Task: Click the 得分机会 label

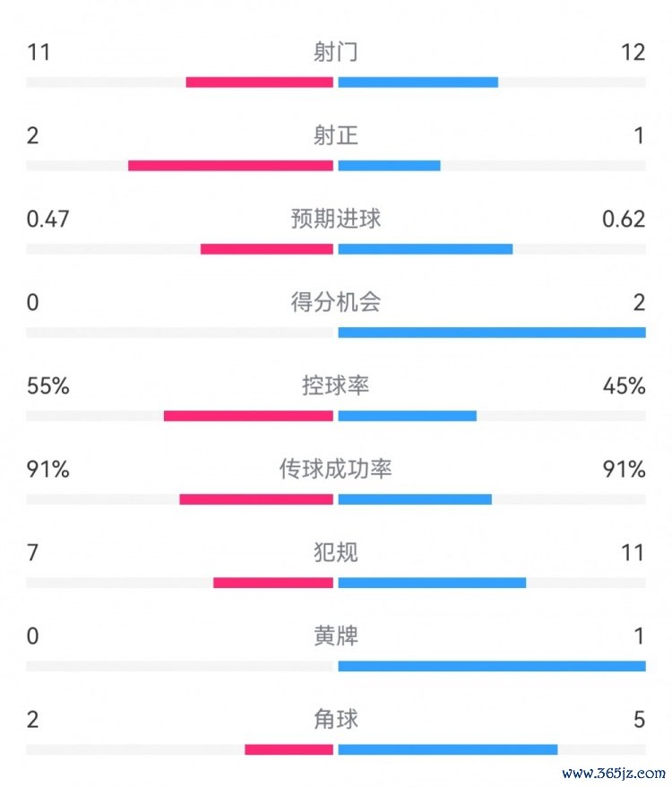Action: 336,302
